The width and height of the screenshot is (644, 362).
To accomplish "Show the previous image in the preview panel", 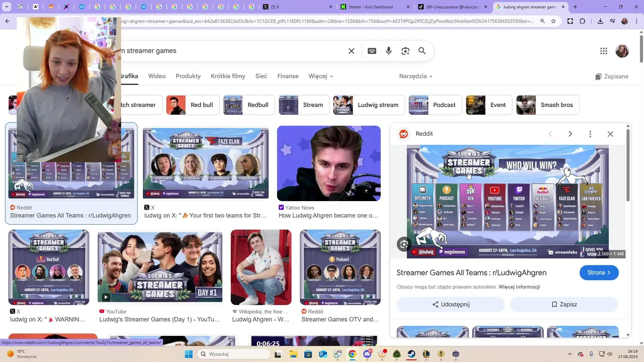I will coord(550,134).
